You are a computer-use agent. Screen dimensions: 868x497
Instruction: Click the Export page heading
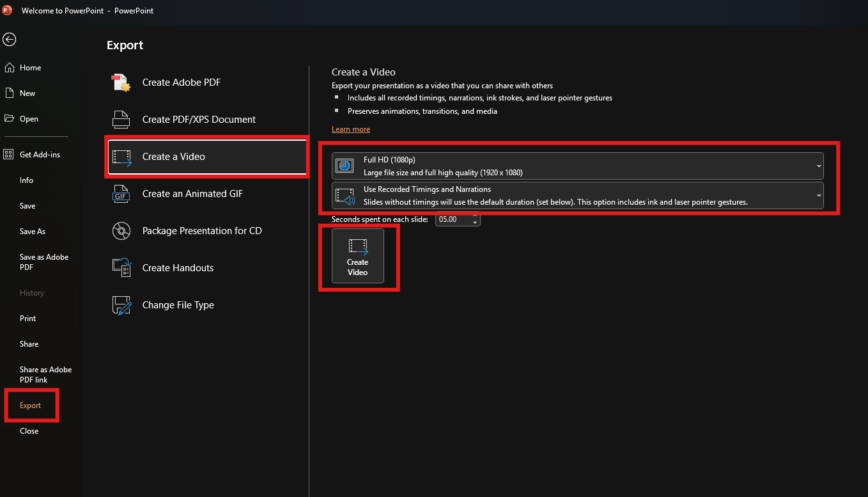point(125,45)
